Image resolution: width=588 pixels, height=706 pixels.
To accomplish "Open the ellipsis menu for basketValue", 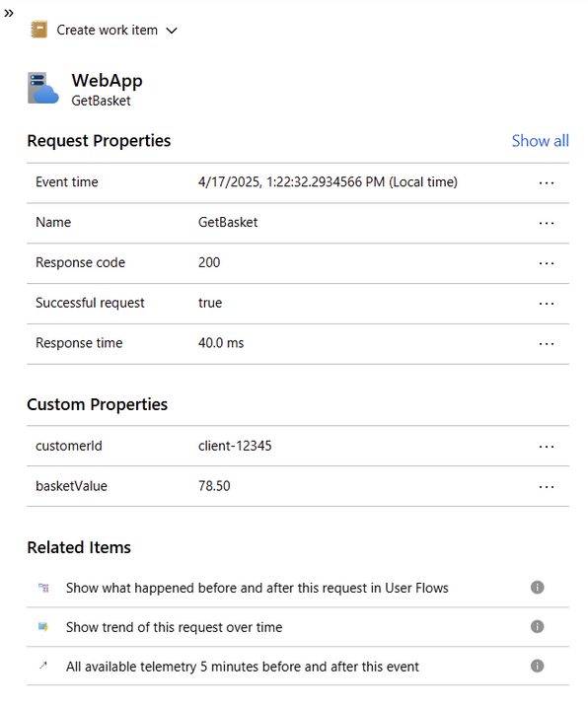I will 547,487.
